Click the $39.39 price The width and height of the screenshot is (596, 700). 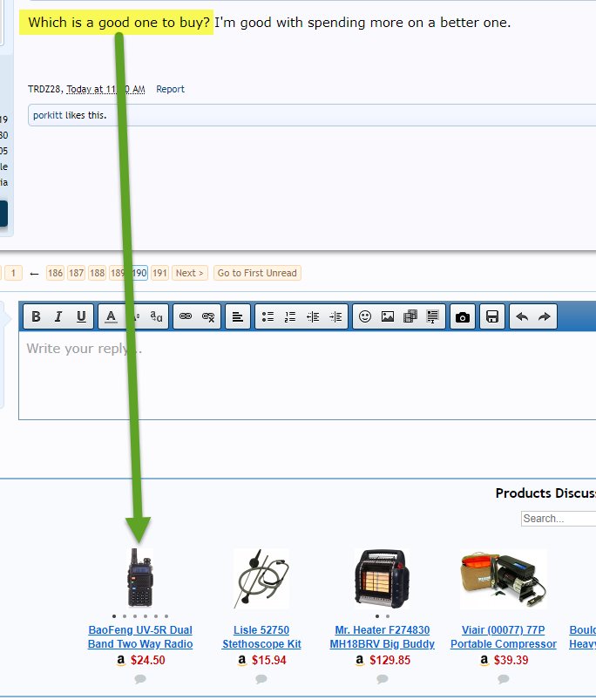pyautogui.click(x=511, y=660)
